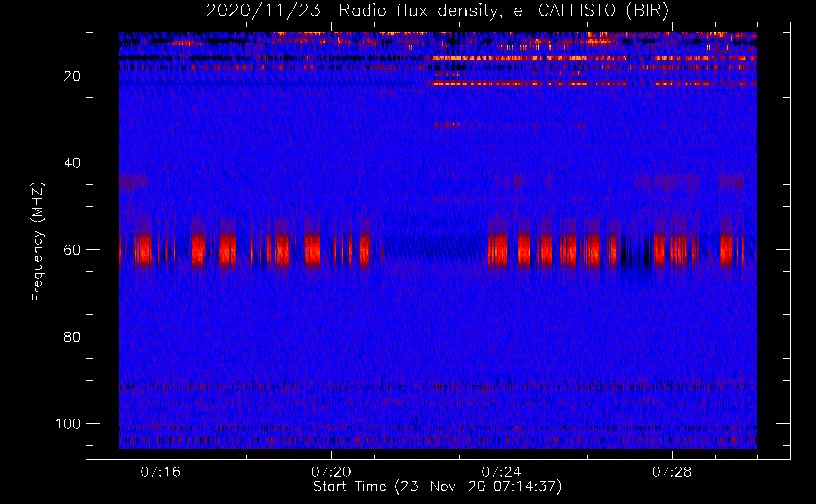Click the plot title '2020/11/23 Radio flux density'
Viewport: 816px width, 504px height.
pos(437,10)
